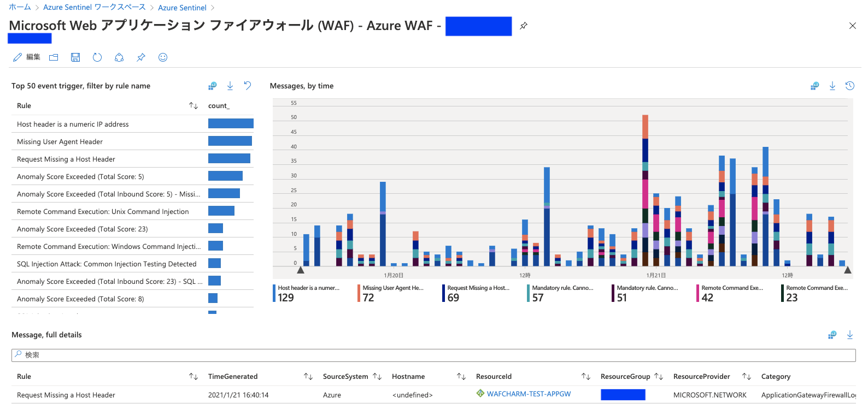Click the tallest chart bar near 1月21日

click(645, 191)
